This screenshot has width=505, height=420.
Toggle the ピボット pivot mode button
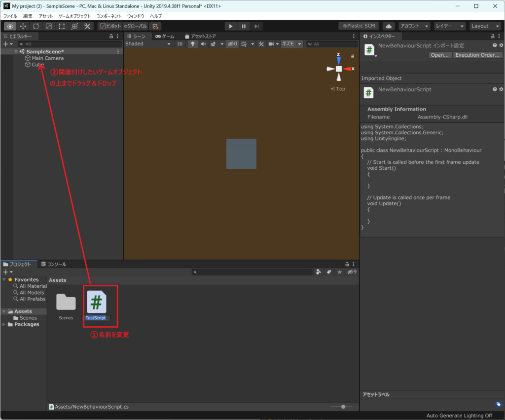[110, 26]
